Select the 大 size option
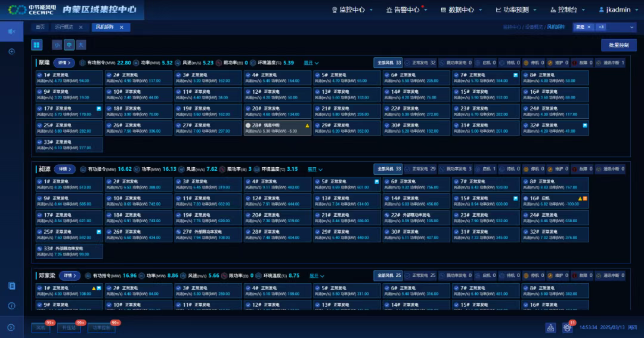The height and width of the screenshot is (338, 644). (x=80, y=45)
